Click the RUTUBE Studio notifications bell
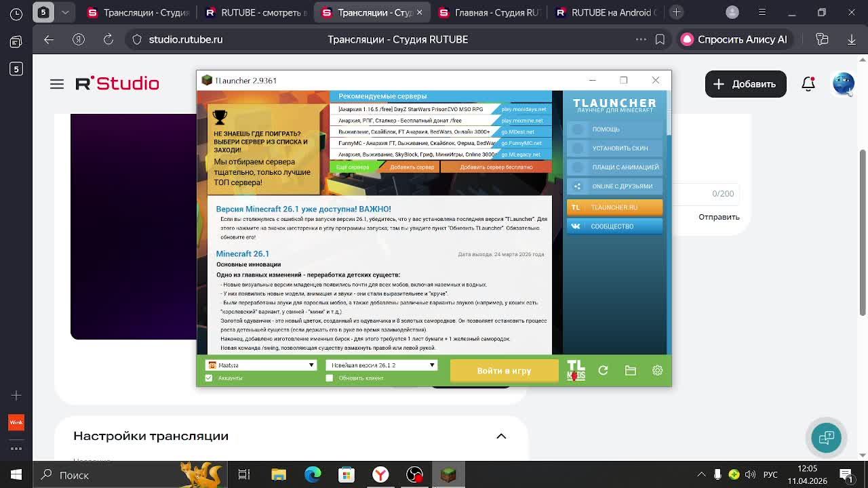The height and width of the screenshot is (488, 868). (x=808, y=84)
